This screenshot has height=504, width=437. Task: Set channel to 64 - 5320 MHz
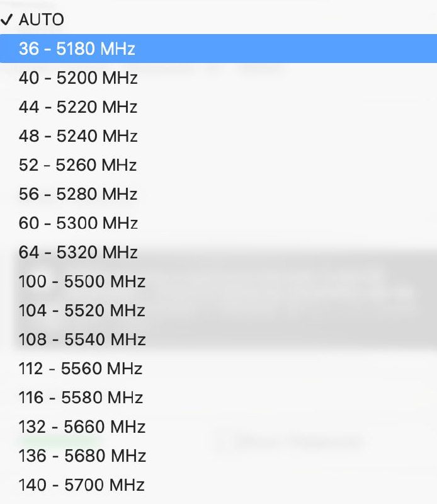[78, 252]
